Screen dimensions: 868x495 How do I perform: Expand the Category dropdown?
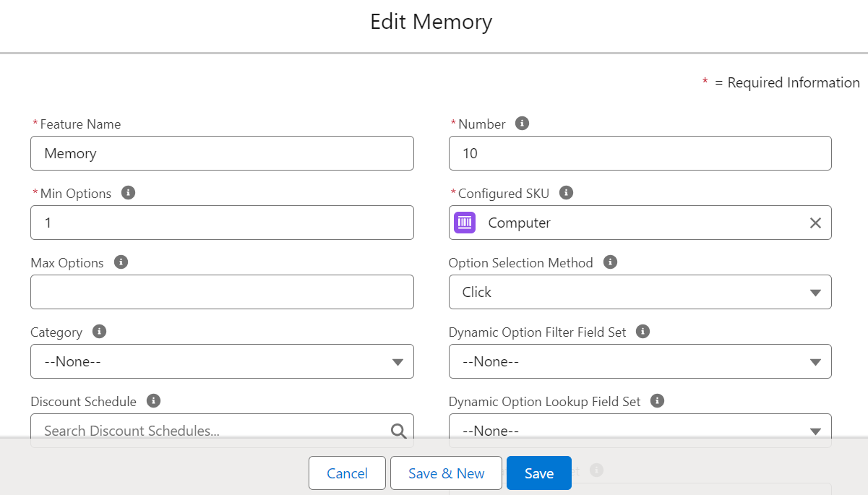coord(222,361)
